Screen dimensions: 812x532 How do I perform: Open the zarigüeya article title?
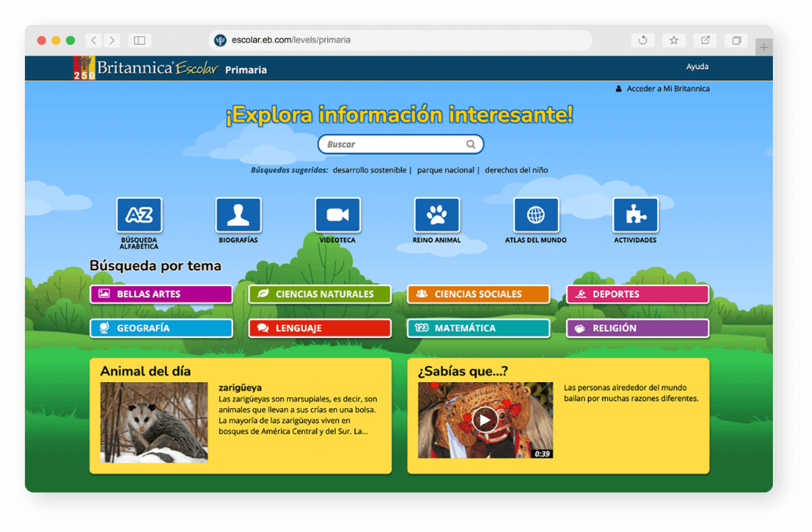tap(240, 388)
